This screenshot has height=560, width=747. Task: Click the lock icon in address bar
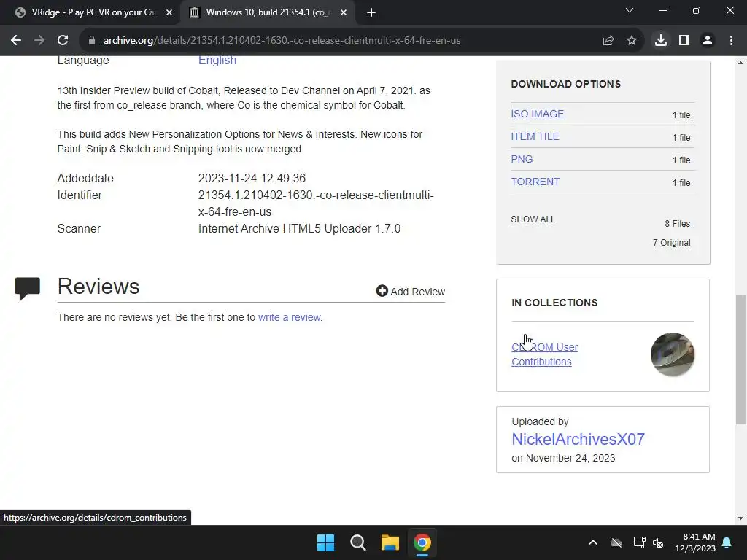point(92,41)
